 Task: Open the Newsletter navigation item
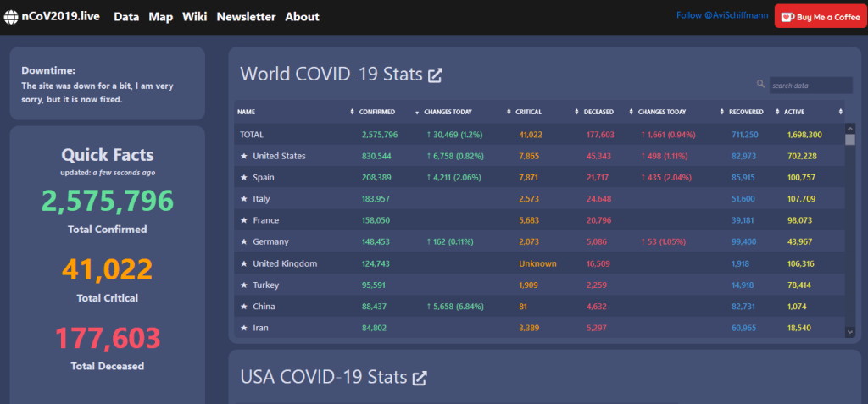[246, 17]
